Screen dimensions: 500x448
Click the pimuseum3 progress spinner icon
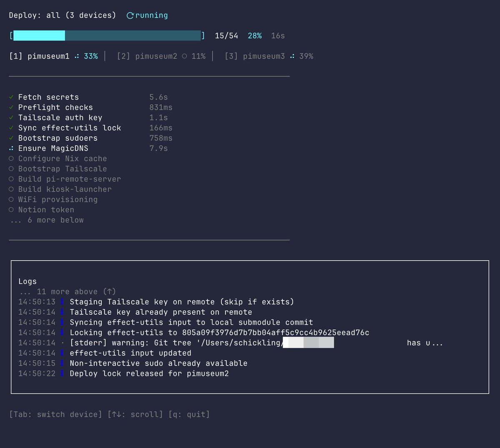(292, 56)
